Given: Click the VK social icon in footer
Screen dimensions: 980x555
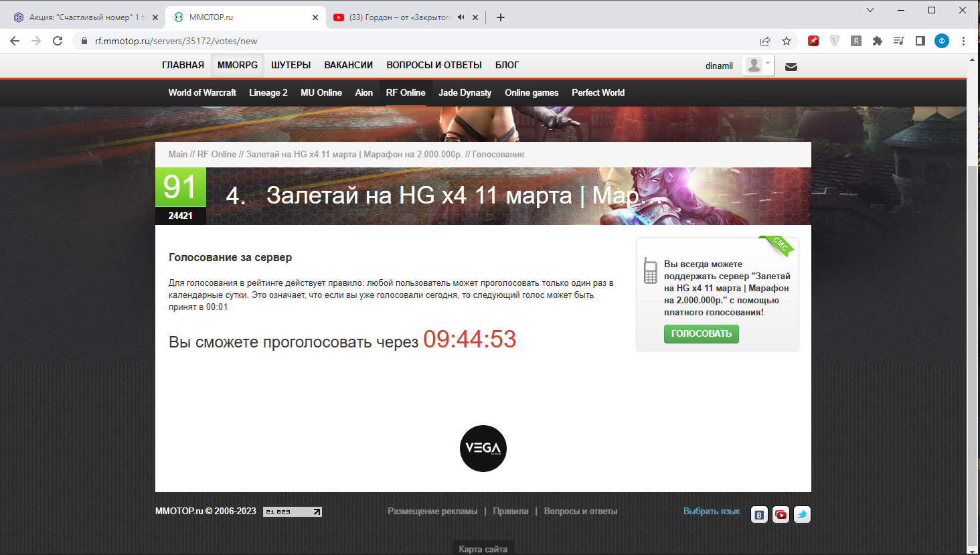Looking at the screenshot, I should click(x=759, y=514).
